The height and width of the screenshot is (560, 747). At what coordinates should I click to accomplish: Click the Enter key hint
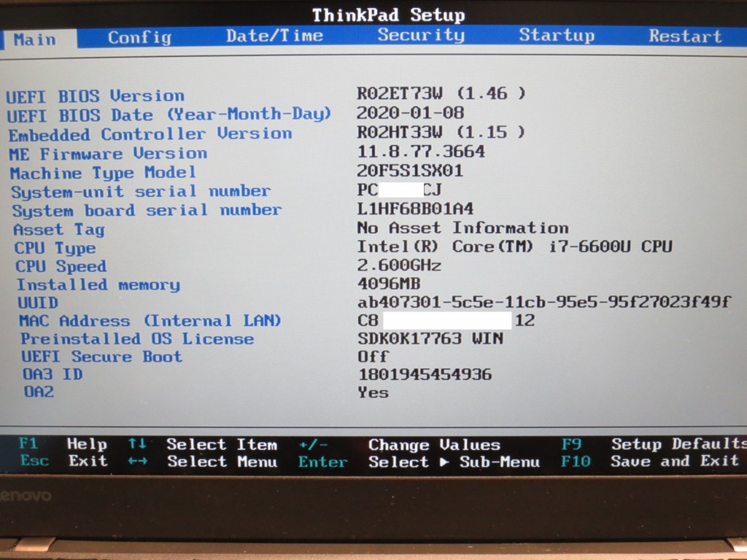[322, 462]
